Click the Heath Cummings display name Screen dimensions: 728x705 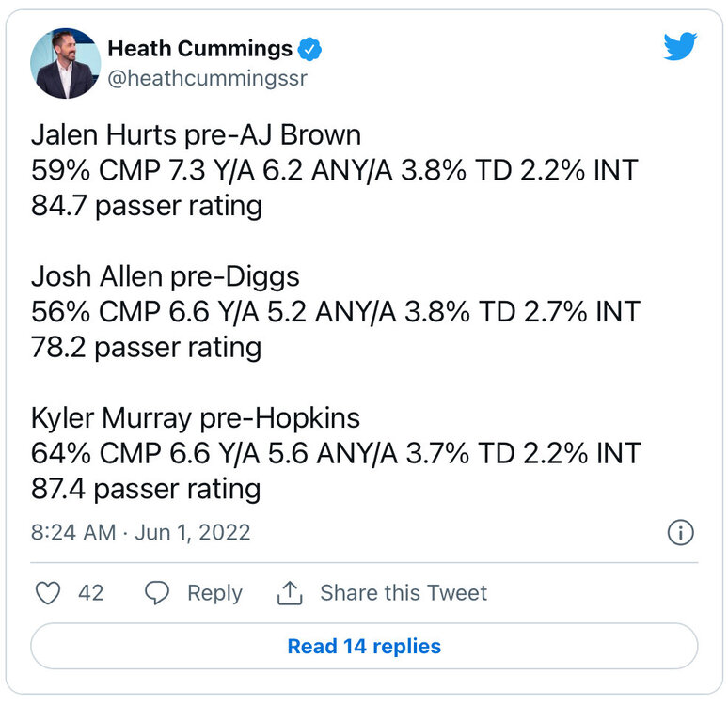coord(200,49)
